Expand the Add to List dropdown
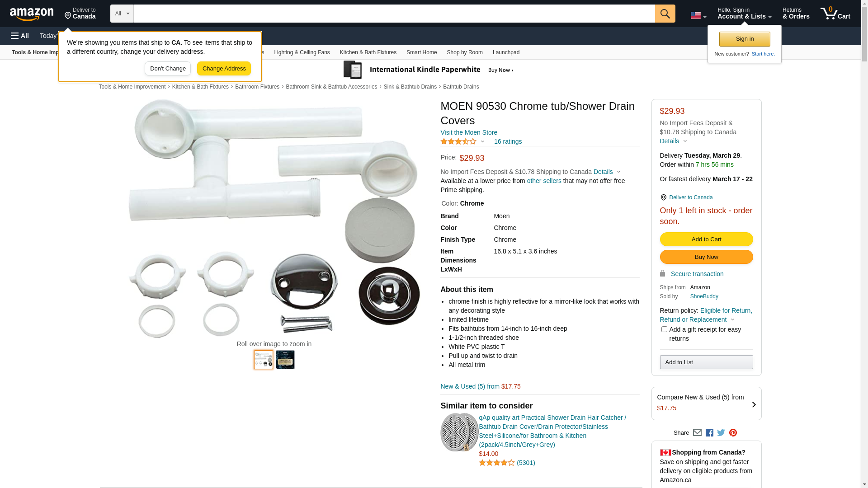Viewport: 868px width, 488px height. [706, 362]
